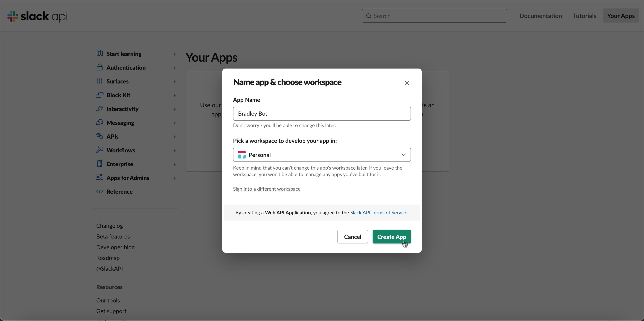Open the Reference menu item
The width and height of the screenshot is (644, 321).
pos(119,191)
